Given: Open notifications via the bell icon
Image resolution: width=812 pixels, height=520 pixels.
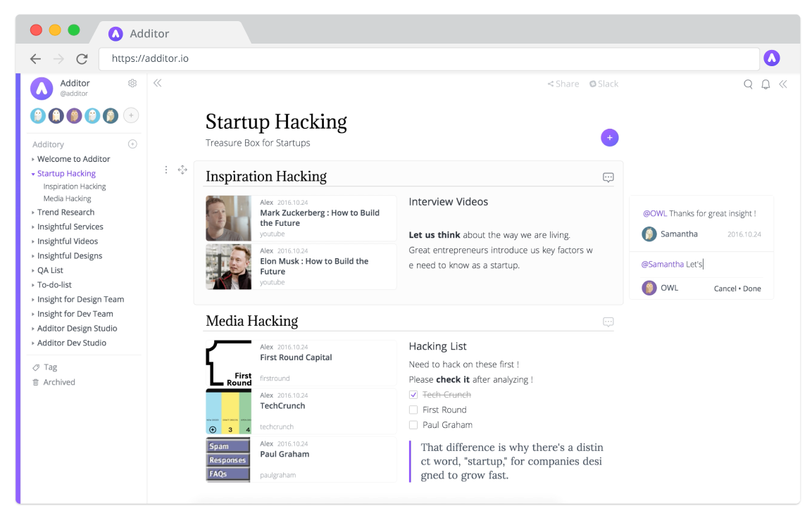Looking at the screenshot, I should click(x=766, y=84).
